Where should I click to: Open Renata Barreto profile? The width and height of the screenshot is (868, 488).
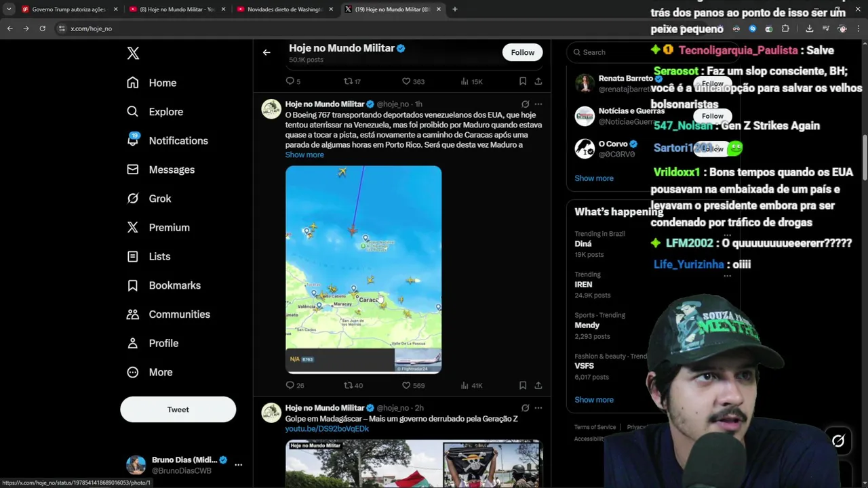[x=625, y=79]
